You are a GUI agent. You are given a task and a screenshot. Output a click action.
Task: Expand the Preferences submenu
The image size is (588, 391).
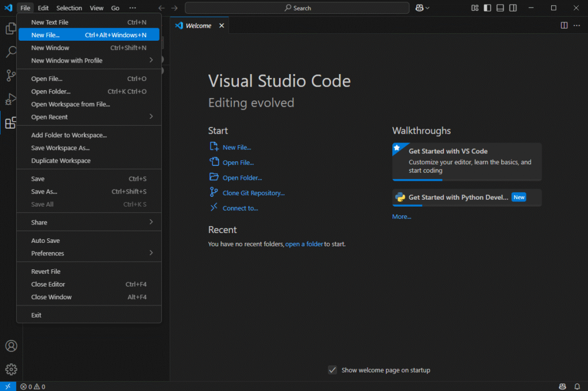(x=89, y=253)
